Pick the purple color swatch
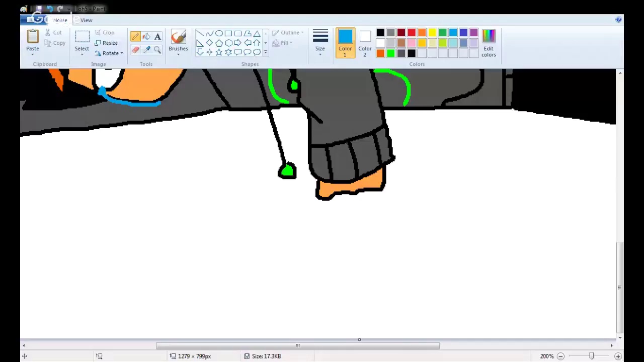This screenshot has width=644, height=362. point(474,33)
